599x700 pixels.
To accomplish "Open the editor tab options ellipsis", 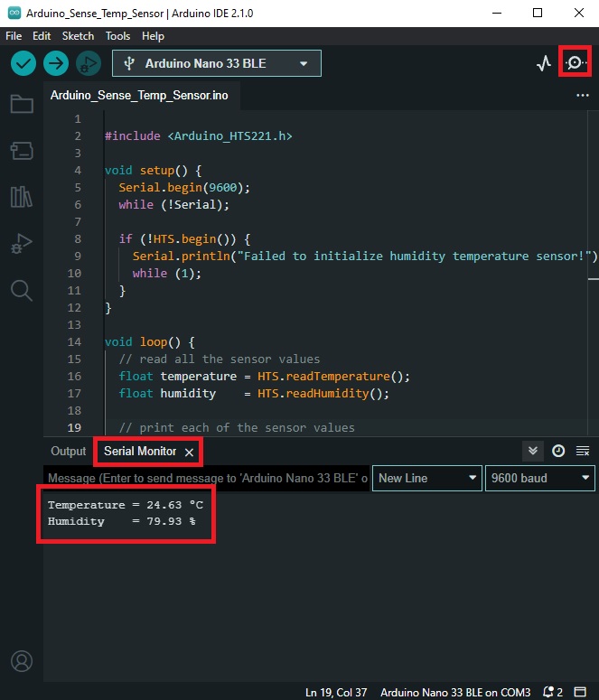I will pyautogui.click(x=583, y=95).
